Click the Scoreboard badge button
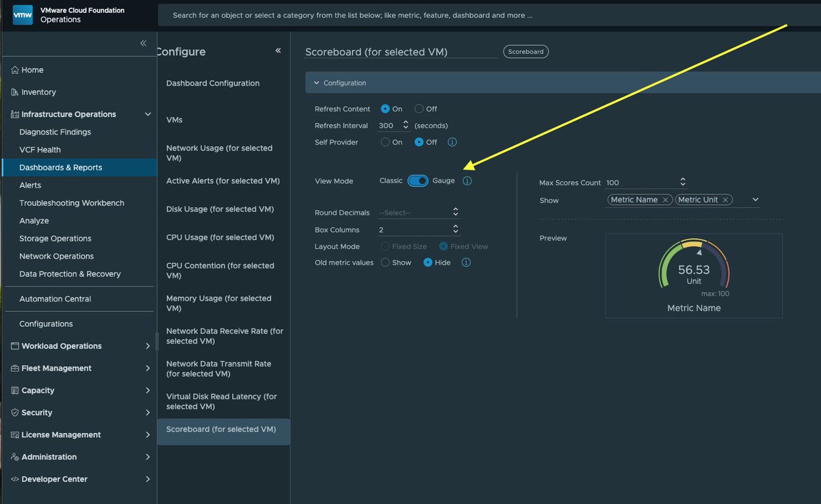The image size is (821, 504). pyautogui.click(x=526, y=51)
